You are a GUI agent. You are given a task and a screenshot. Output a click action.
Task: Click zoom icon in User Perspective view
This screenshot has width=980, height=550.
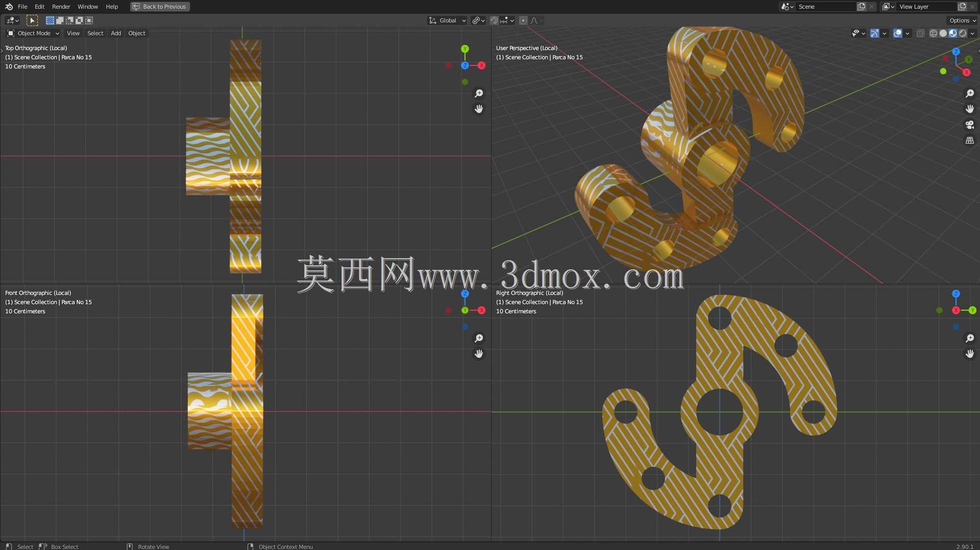(970, 94)
